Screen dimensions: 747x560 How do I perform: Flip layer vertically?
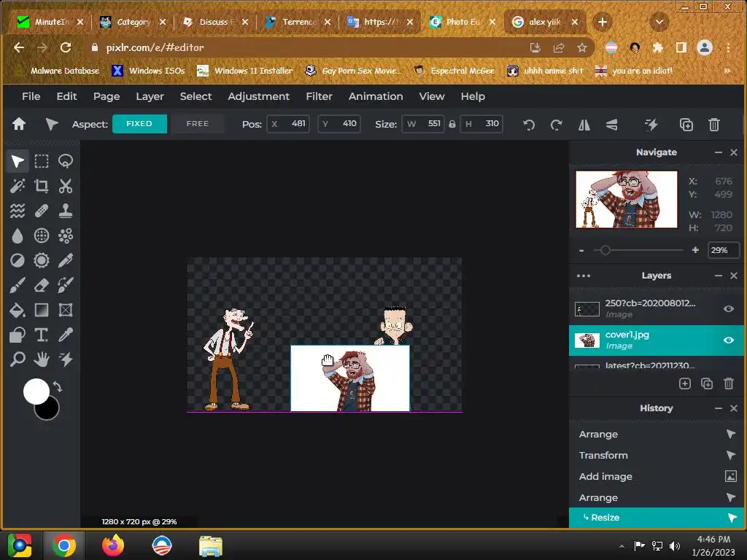[x=612, y=125]
